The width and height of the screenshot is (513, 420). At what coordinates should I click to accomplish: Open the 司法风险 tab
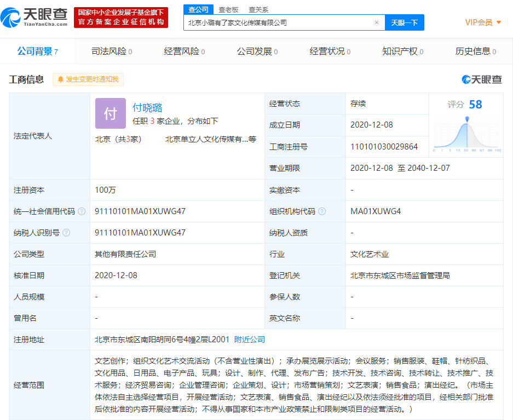click(x=112, y=51)
